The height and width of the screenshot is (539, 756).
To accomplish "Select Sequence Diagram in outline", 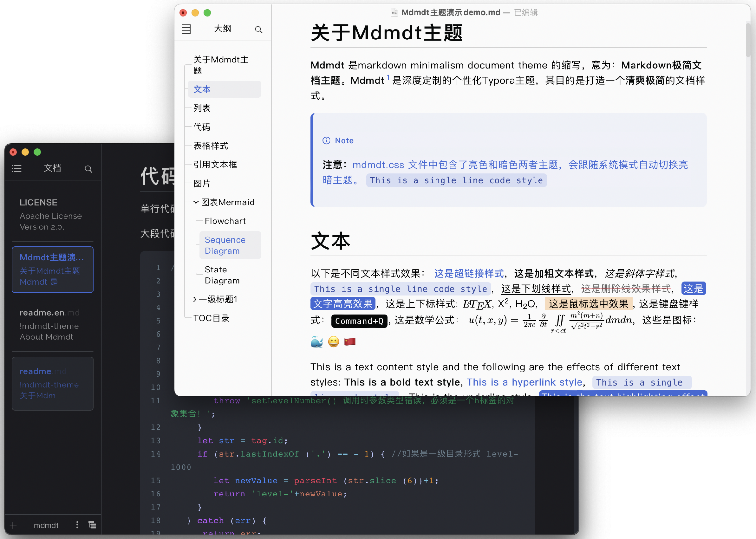I will tap(230, 245).
